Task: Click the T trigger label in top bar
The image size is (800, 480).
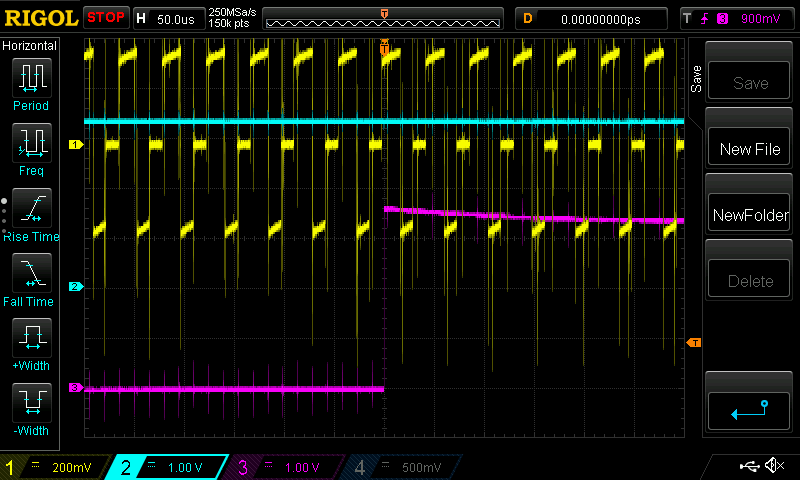Action: (x=687, y=19)
